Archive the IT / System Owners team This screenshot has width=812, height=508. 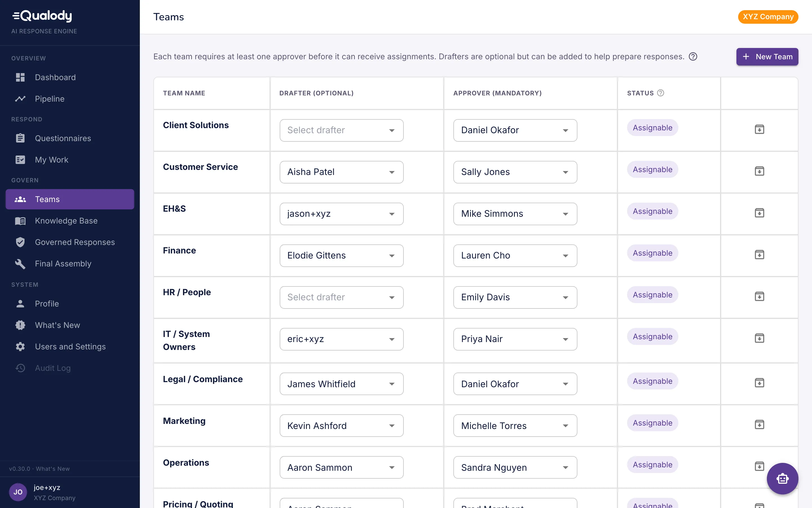(759, 338)
